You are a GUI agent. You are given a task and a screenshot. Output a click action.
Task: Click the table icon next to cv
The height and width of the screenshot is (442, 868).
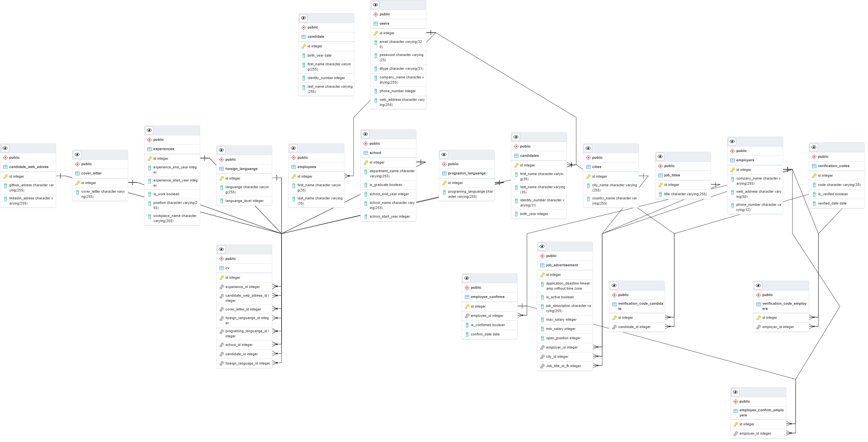(222, 268)
